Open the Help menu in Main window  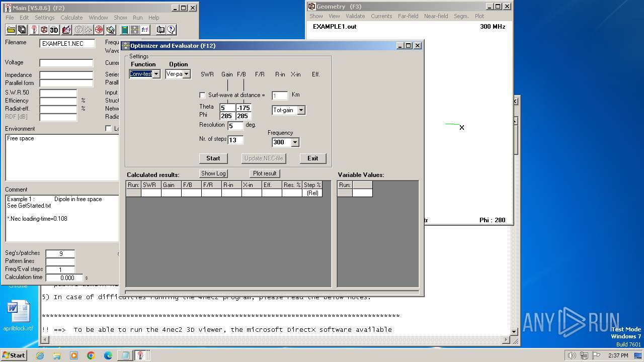153,18
